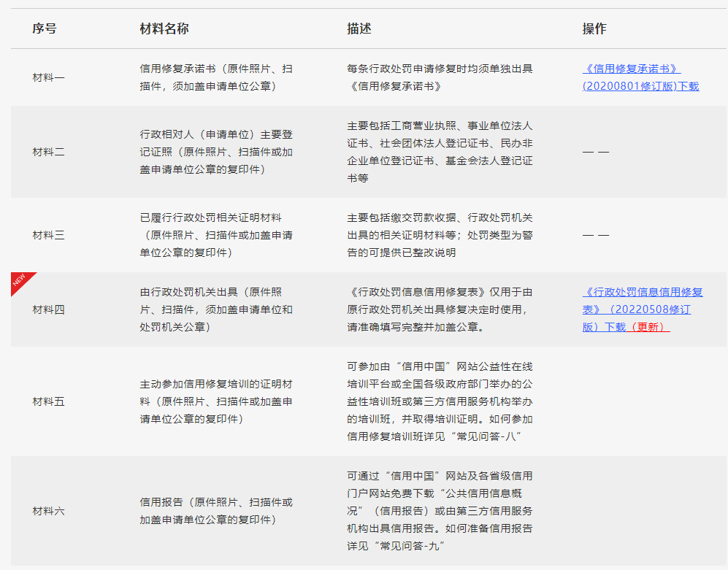Click the 材料名称 column header

[164, 28]
